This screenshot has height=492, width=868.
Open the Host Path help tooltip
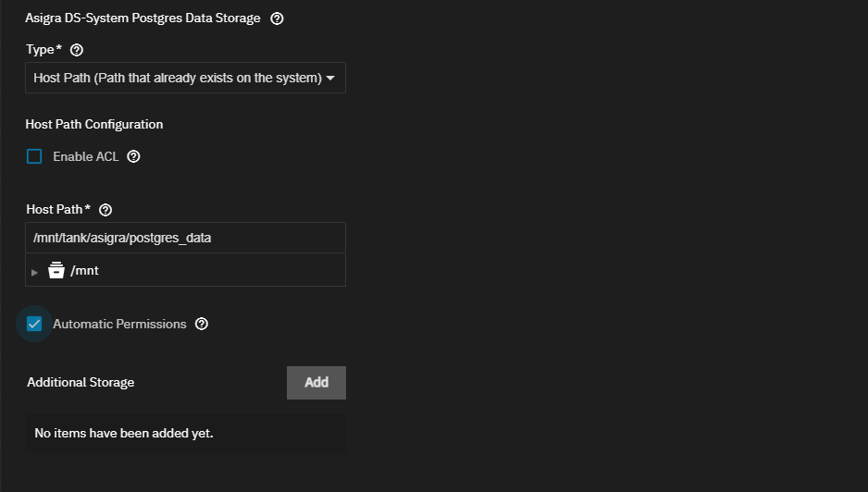105,210
